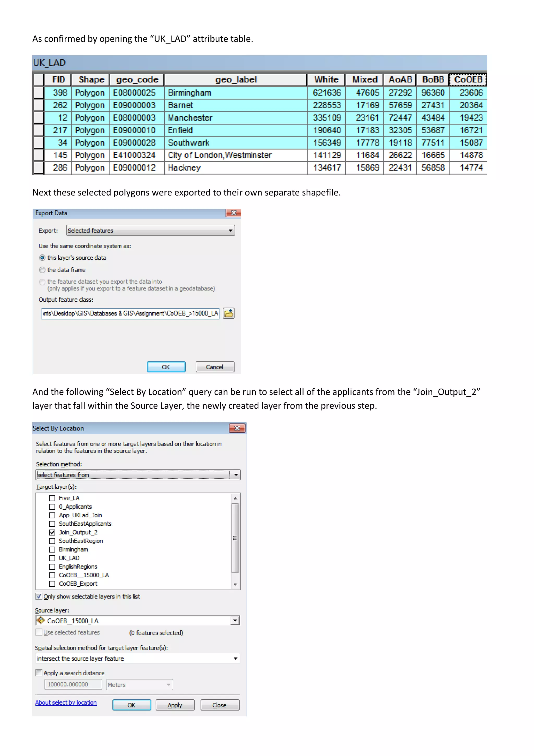Click the CoOEB column header
This screenshot has height=756, width=534.
[x=468, y=80]
